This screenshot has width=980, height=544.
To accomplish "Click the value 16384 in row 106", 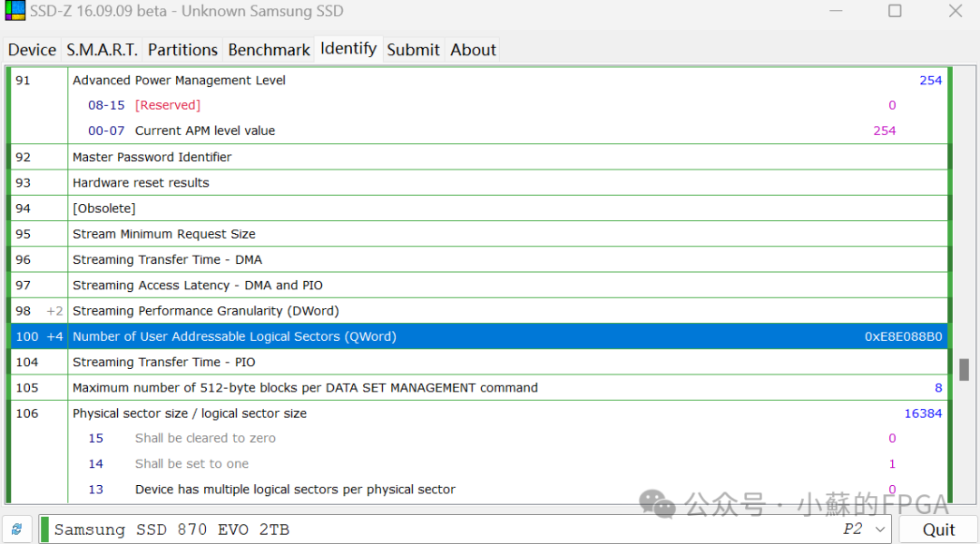I will [923, 413].
